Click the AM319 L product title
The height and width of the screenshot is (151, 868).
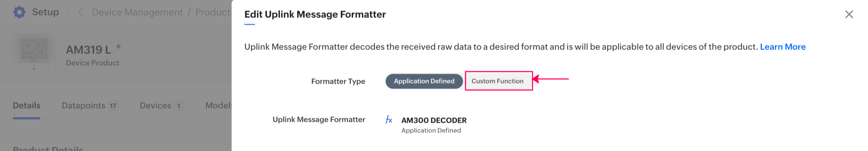point(88,50)
